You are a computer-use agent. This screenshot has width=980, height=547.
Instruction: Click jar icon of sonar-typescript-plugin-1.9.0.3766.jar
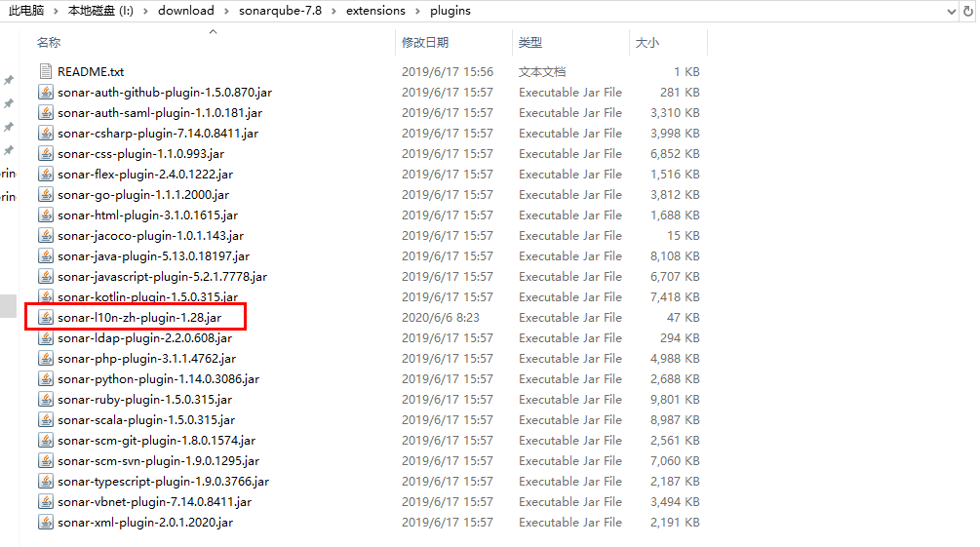pos(46,482)
